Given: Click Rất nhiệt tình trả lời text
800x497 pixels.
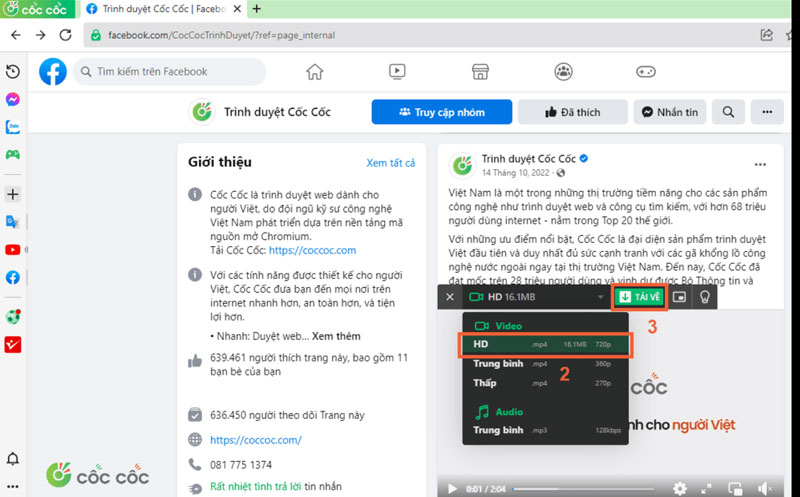Looking at the screenshot, I should [x=256, y=486].
